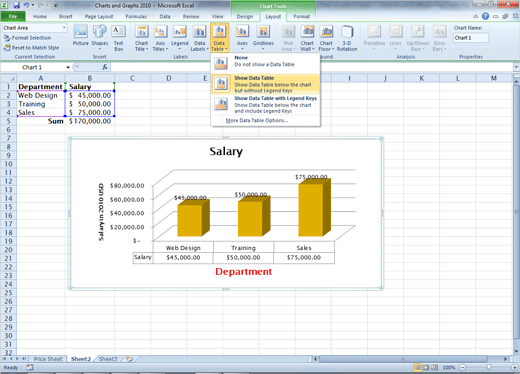Select Show Data Table with Legend Keys

tap(265, 104)
